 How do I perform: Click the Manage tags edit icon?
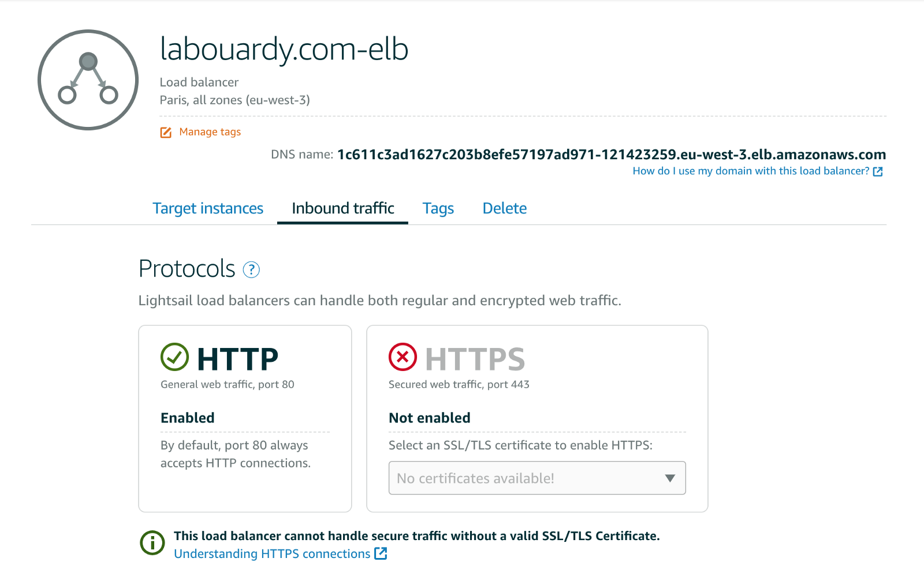[166, 133]
